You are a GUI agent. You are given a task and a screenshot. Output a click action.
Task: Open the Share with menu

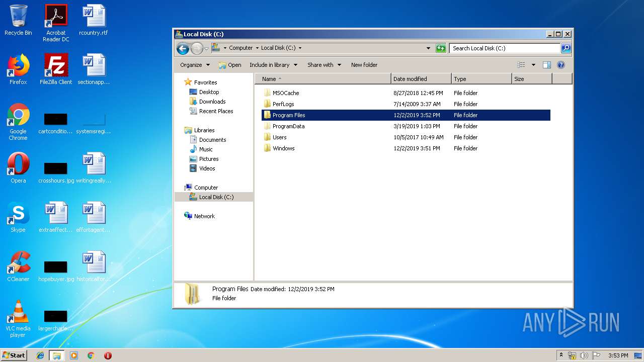pos(324,65)
